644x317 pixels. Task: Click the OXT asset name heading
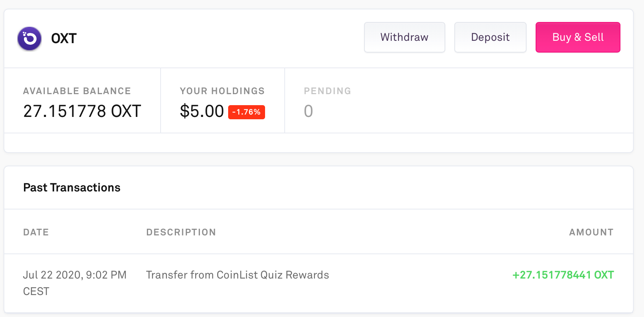64,38
